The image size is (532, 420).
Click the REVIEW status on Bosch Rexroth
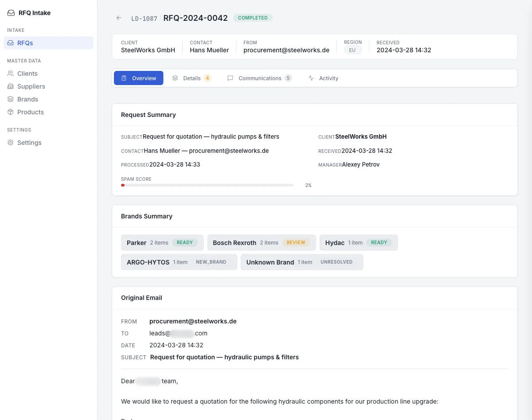click(296, 243)
